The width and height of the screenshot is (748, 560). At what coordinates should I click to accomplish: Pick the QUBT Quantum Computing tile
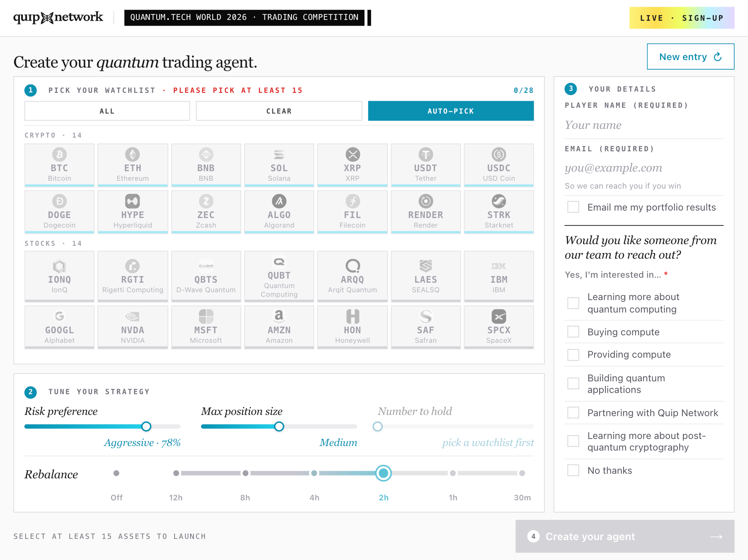point(279,276)
